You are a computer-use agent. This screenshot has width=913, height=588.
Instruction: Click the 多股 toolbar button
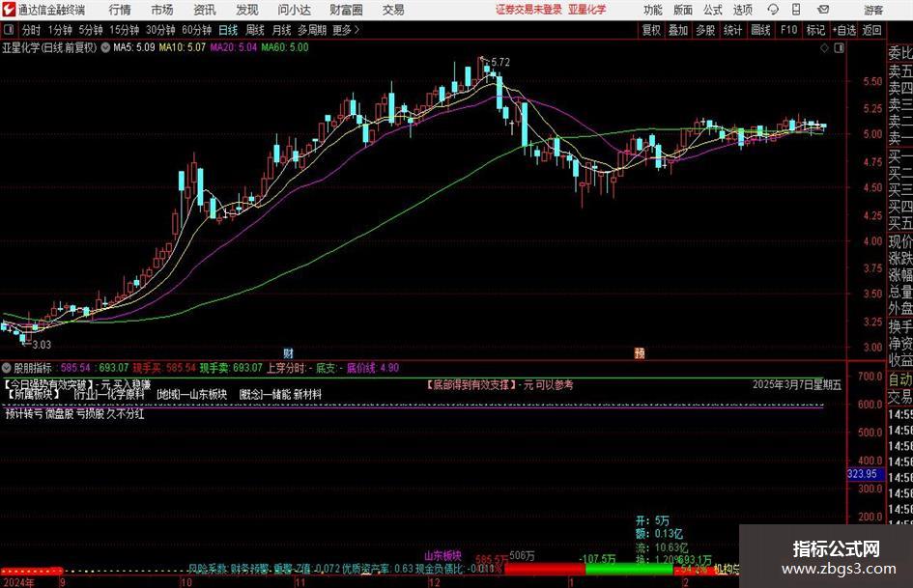tap(705, 30)
